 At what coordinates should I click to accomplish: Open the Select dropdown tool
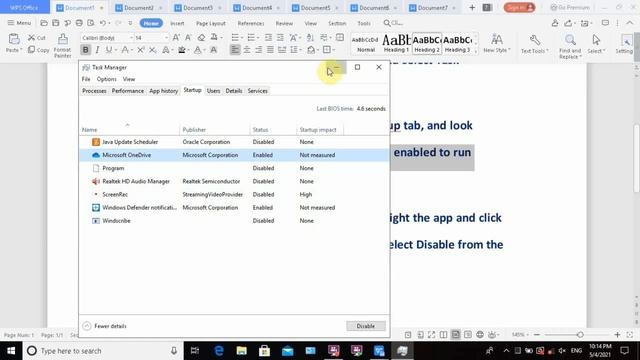click(596, 44)
